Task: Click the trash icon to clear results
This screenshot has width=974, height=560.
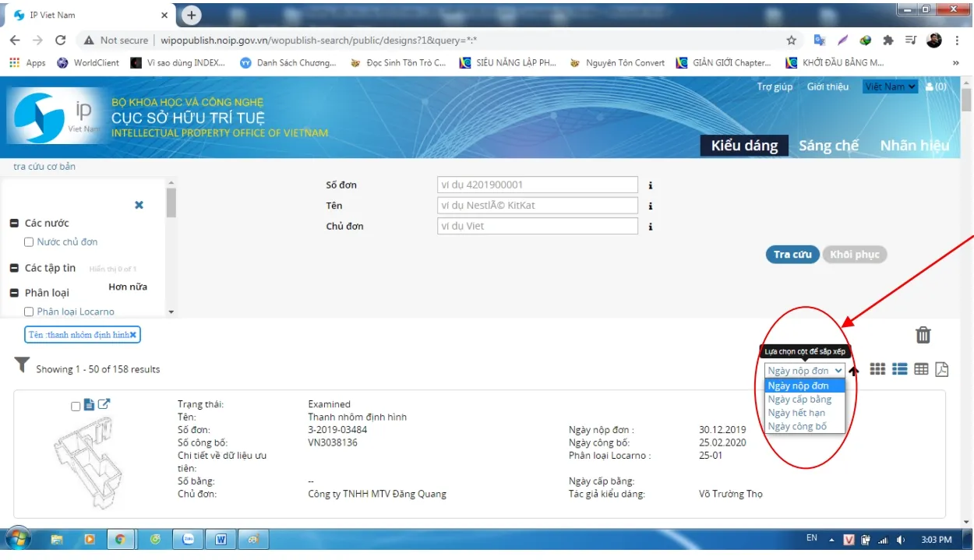Action: (923, 335)
